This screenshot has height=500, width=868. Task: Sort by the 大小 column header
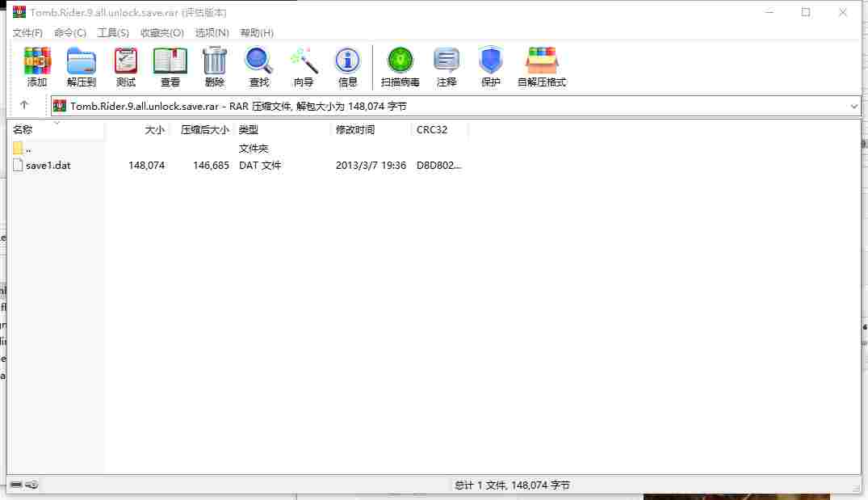136,129
